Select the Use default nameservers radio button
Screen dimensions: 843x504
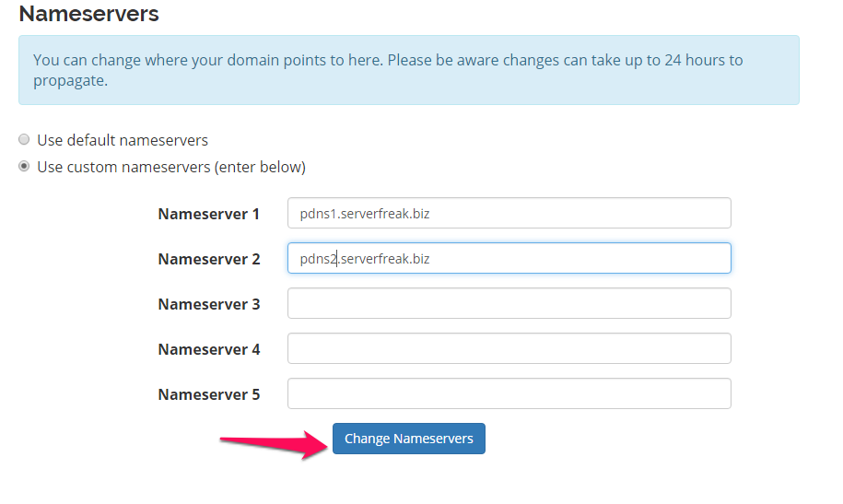click(x=24, y=140)
